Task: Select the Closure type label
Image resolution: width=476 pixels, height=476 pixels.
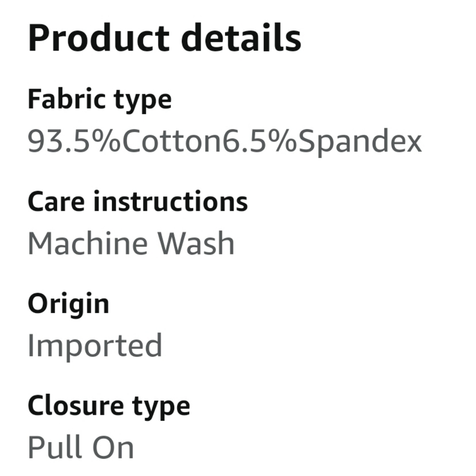Action: tap(109, 406)
